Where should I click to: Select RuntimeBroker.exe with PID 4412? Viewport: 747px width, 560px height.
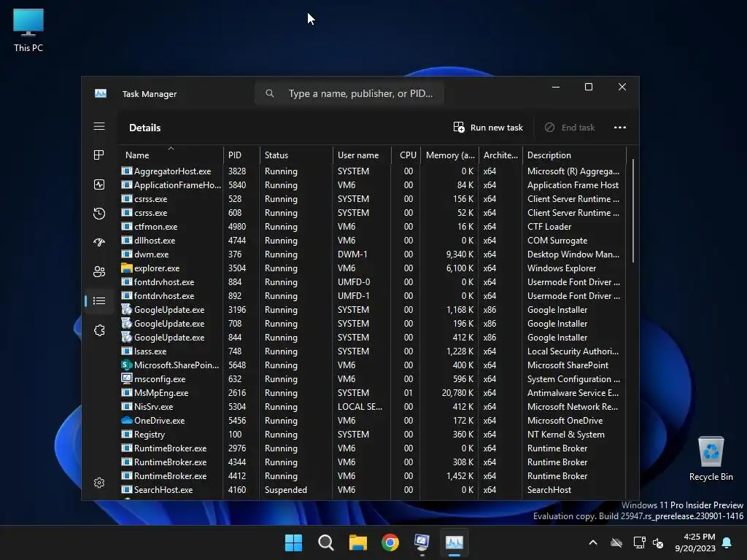point(371,475)
